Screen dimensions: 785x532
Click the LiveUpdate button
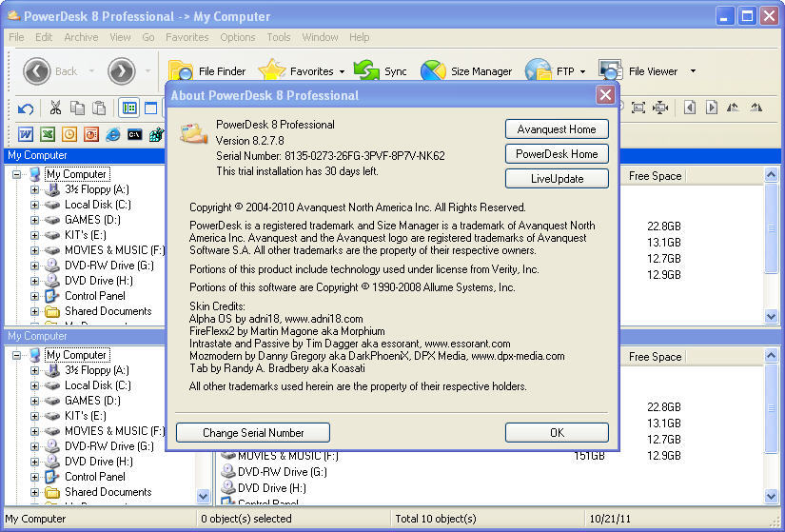point(557,179)
